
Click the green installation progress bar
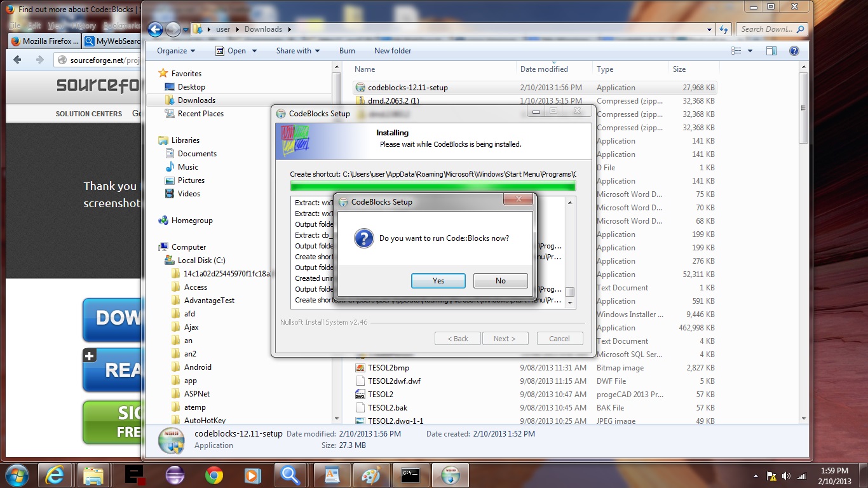pos(433,186)
